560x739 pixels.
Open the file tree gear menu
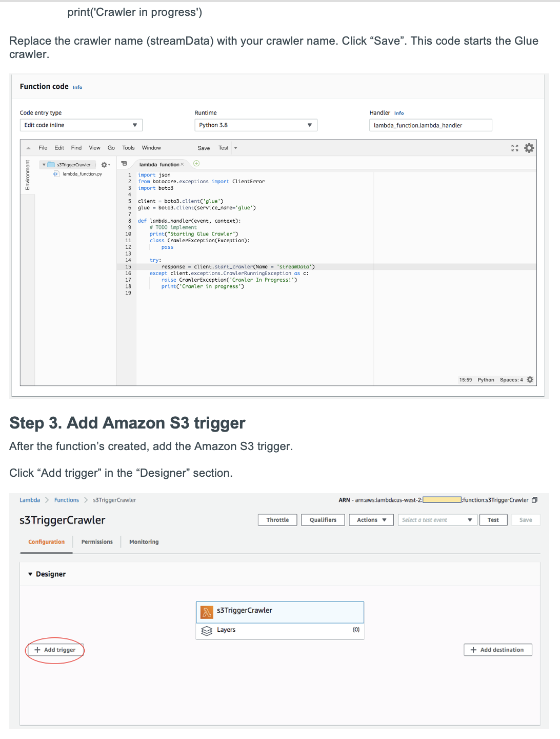pos(105,165)
